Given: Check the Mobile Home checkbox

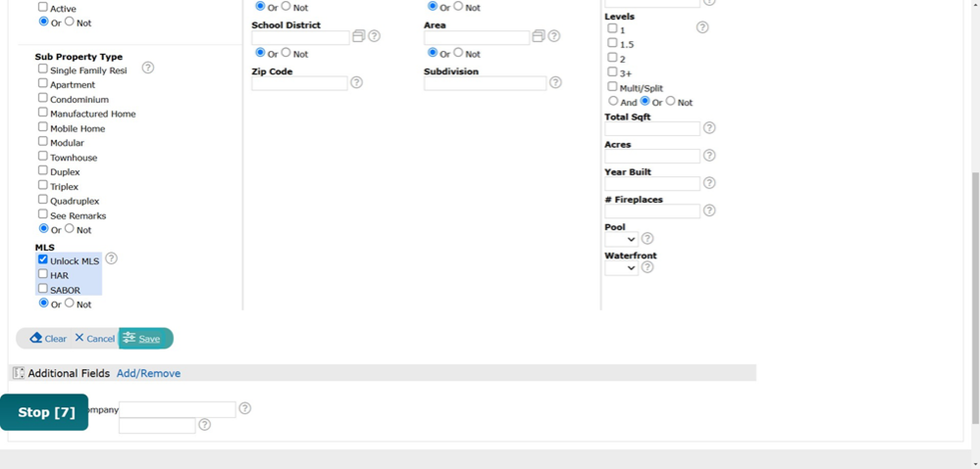Looking at the screenshot, I should tap(43, 126).
